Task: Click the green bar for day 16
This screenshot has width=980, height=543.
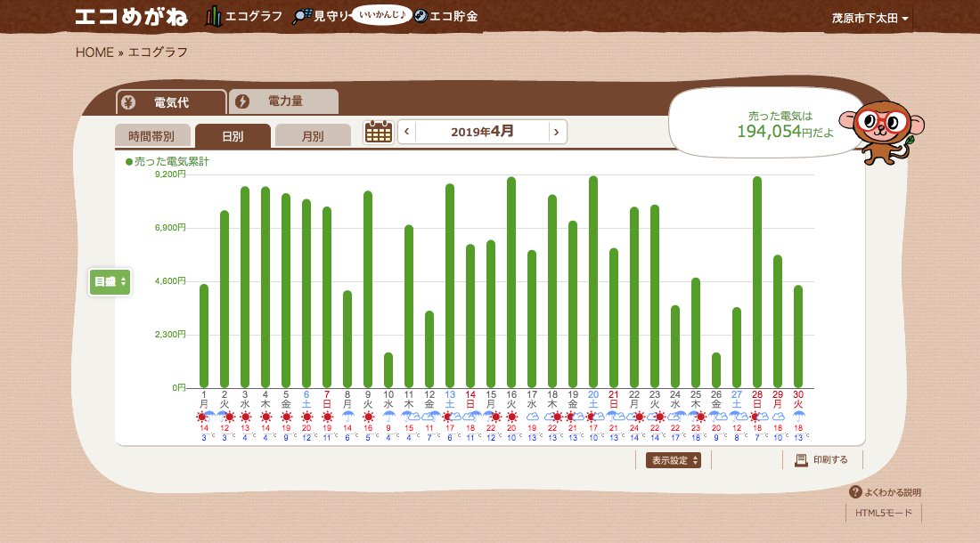Action: point(511,282)
